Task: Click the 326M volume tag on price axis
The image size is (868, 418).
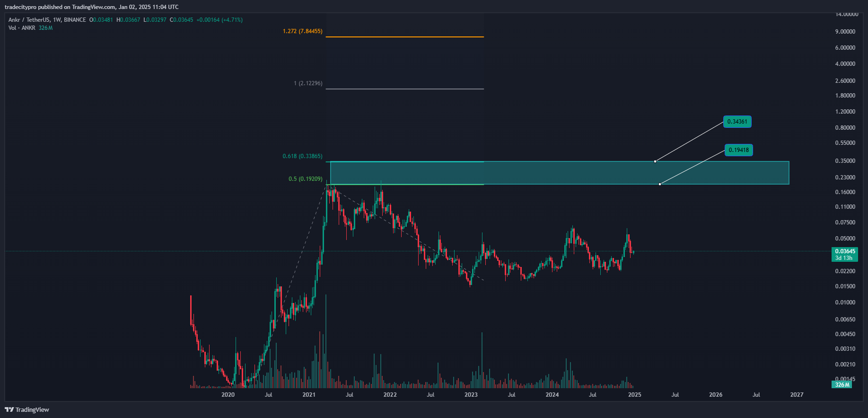Action: pyautogui.click(x=842, y=385)
